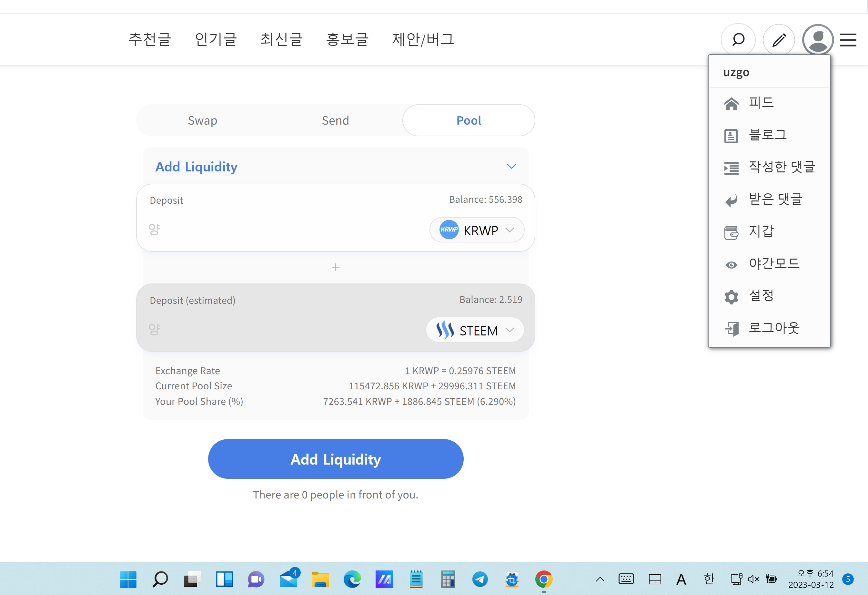Viewport: 868px width, 595px height.
Task: Toggle 야간모드 night mode
Action: 773,264
